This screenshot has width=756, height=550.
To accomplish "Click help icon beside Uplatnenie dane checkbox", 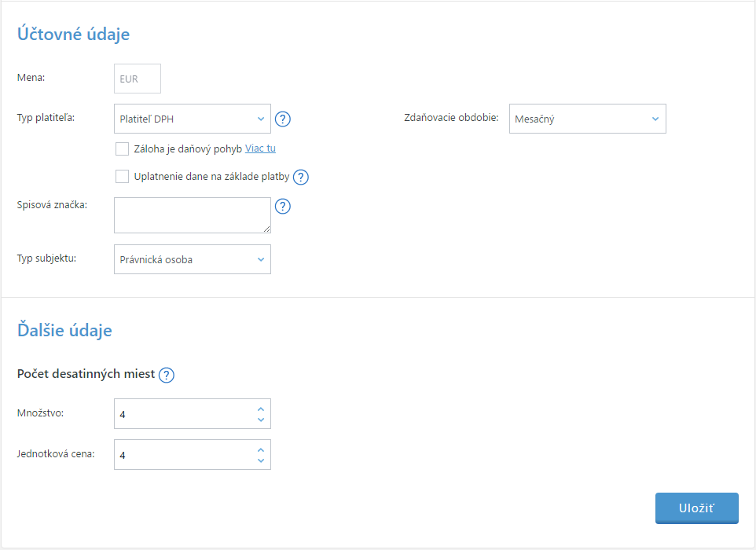I will point(300,177).
